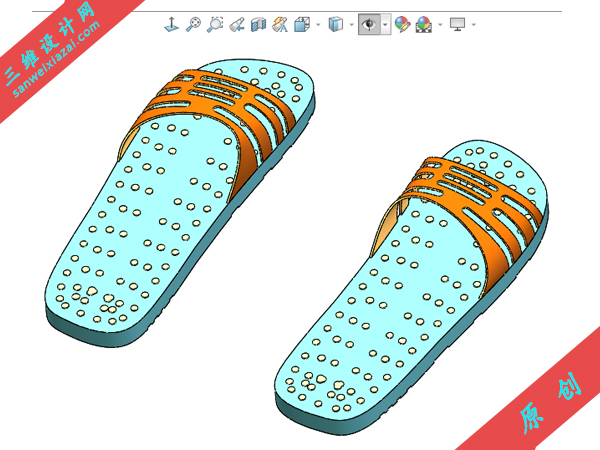Screen dimensions: 600x450
Task: Click the View Settings monitor icon
Action: pyautogui.click(x=457, y=24)
